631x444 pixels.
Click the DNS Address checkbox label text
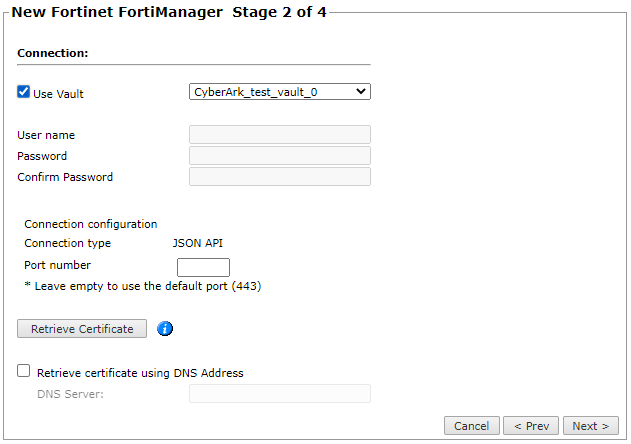140,373
